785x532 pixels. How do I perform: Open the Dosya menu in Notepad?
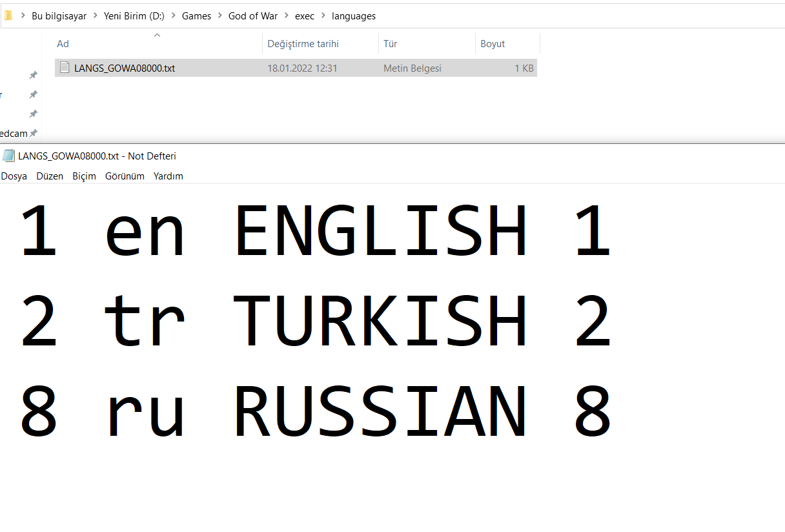[14, 176]
